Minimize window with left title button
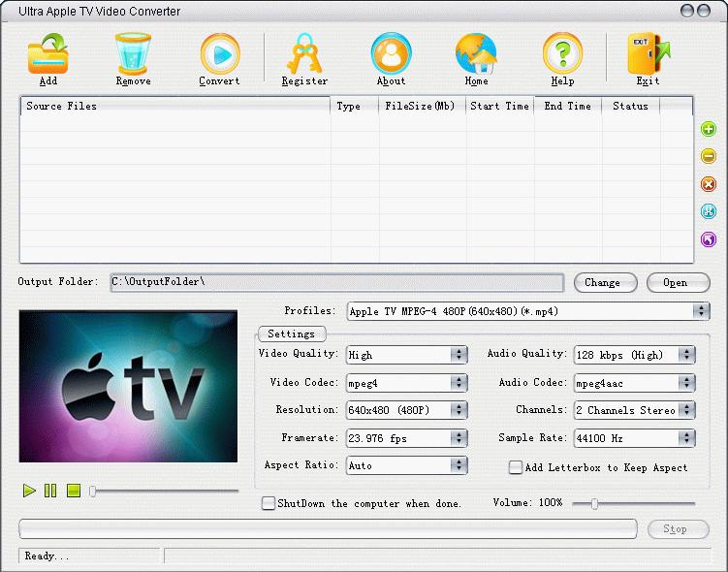This screenshot has height=572, width=728. pyautogui.click(x=686, y=11)
